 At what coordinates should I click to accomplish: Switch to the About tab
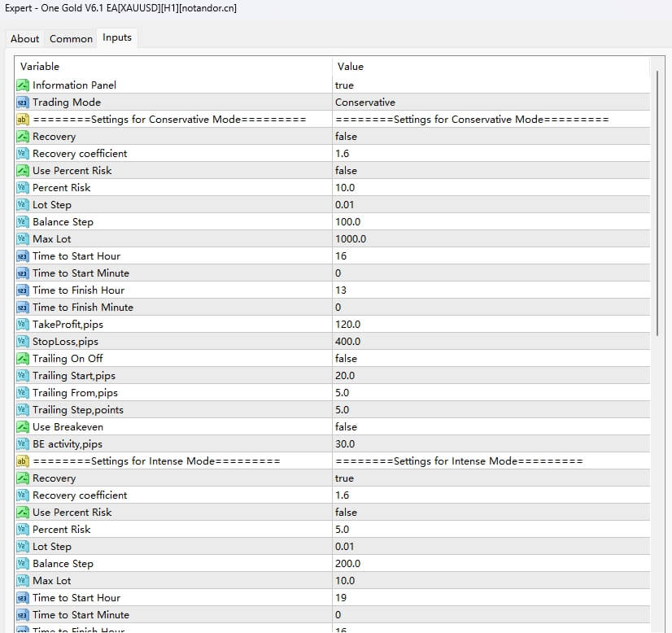(x=24, y=38)
